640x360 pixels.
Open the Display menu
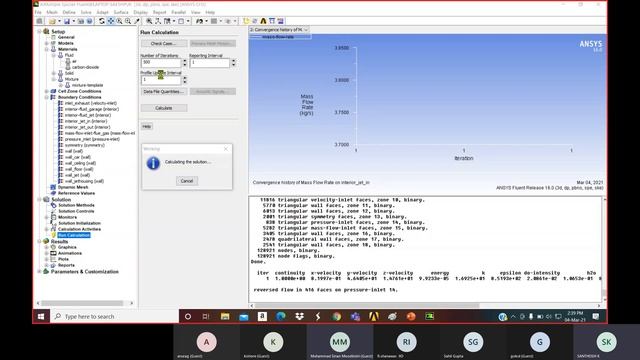tap(140, 12)
